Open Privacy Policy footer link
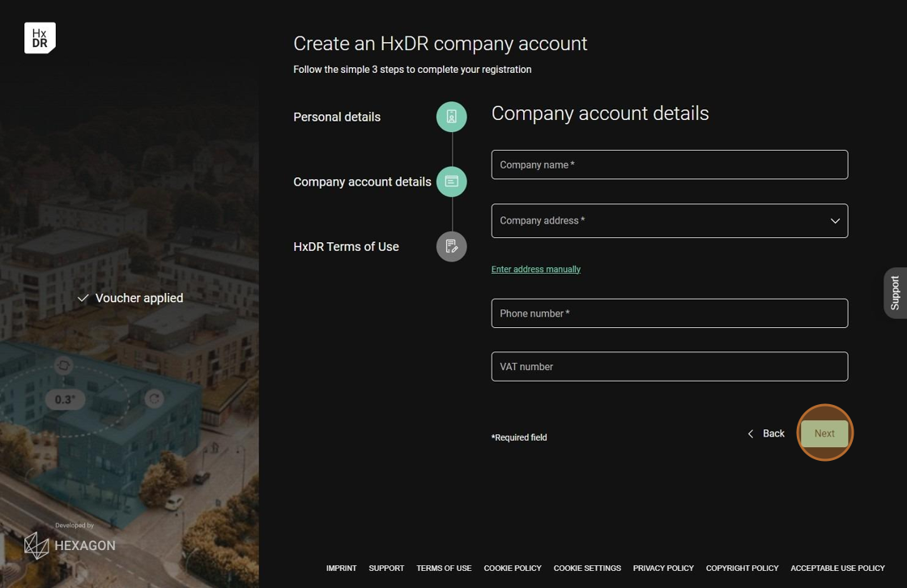 coord(663,569)
